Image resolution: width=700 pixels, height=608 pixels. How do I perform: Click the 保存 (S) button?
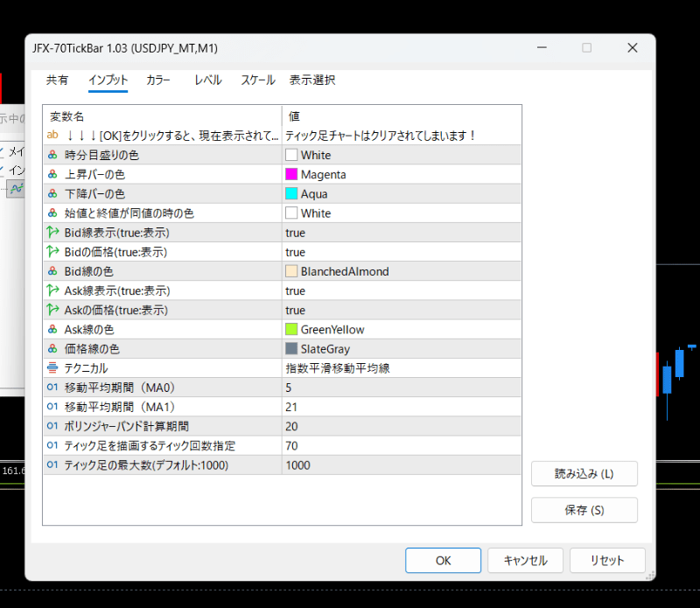click(584, 510)
